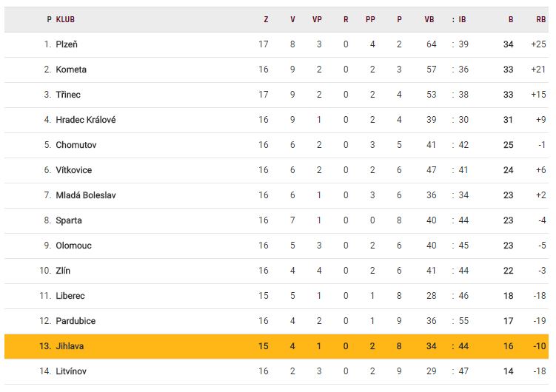Open the Mladá Boleslav link

(85, 195)
